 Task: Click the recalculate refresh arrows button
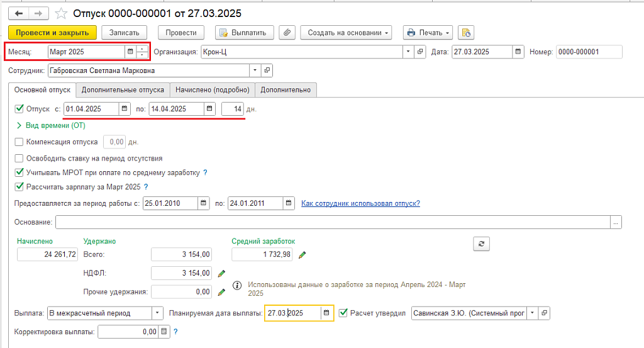(x=481, y=244)
